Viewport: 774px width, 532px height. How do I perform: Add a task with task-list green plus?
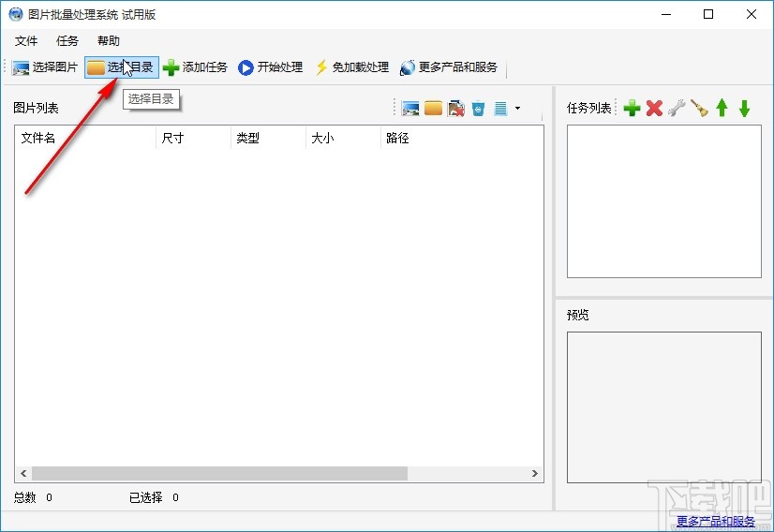(632, 108)
